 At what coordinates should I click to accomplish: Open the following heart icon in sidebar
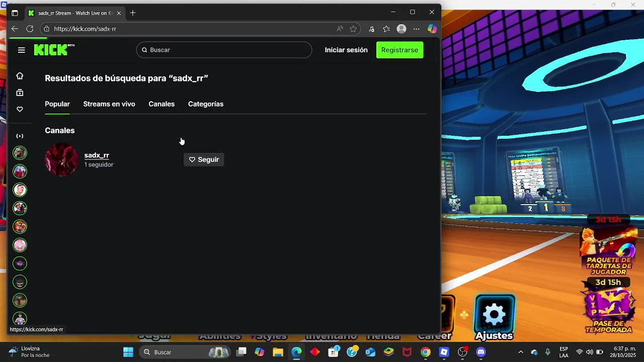click(20, 109)
